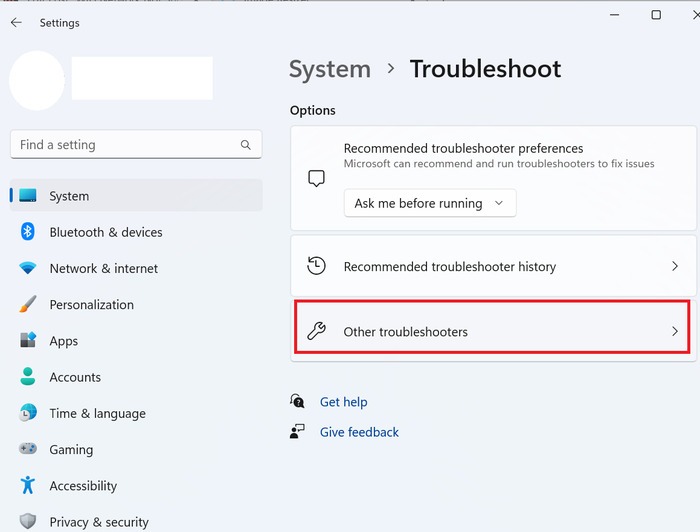Click the Bluetooth icon in sidebar
This screenshot has height=532, width=700.
[28, 232]
